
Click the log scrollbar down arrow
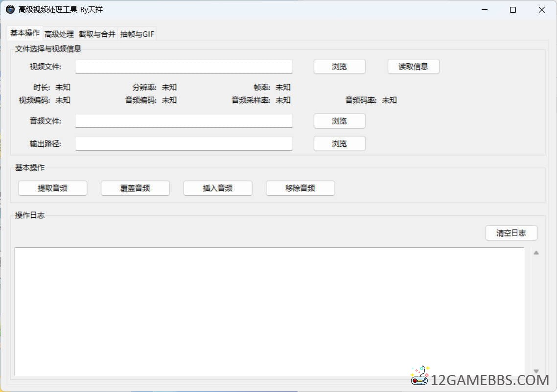pos(536,371)
